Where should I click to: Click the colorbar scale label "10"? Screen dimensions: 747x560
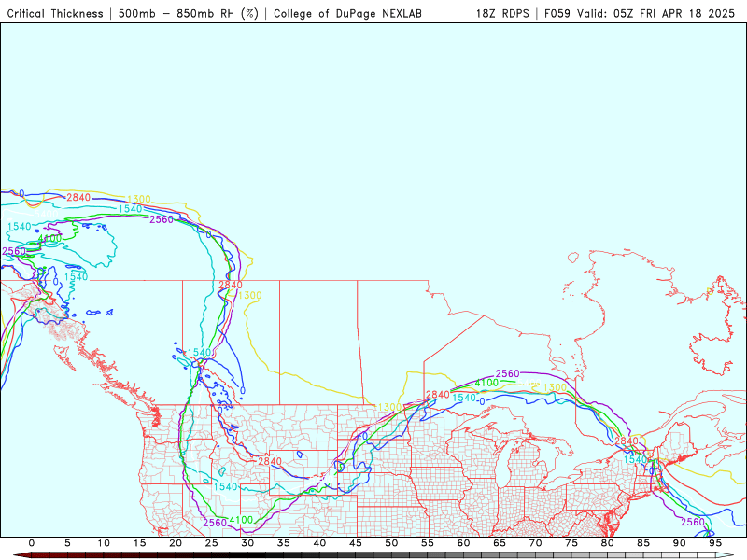click(104, 543)
